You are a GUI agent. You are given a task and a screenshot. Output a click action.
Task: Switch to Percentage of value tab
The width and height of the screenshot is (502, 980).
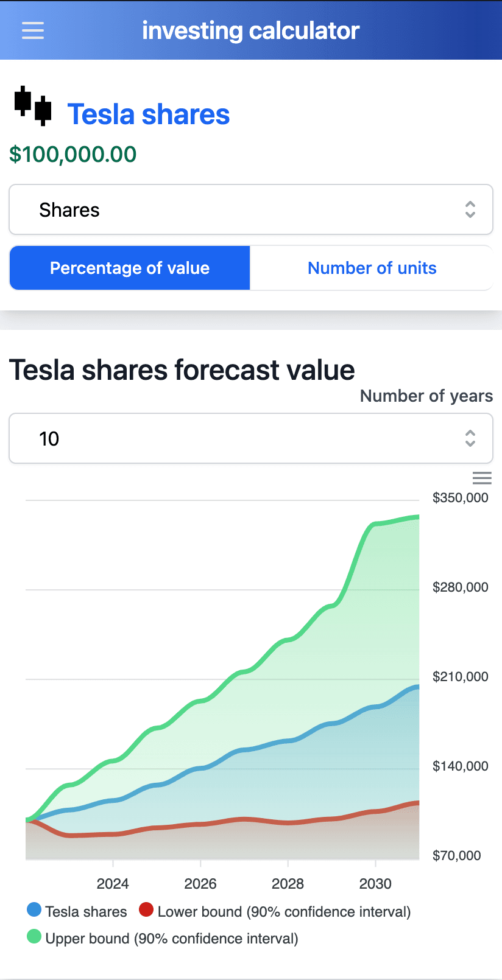point(130,268)
